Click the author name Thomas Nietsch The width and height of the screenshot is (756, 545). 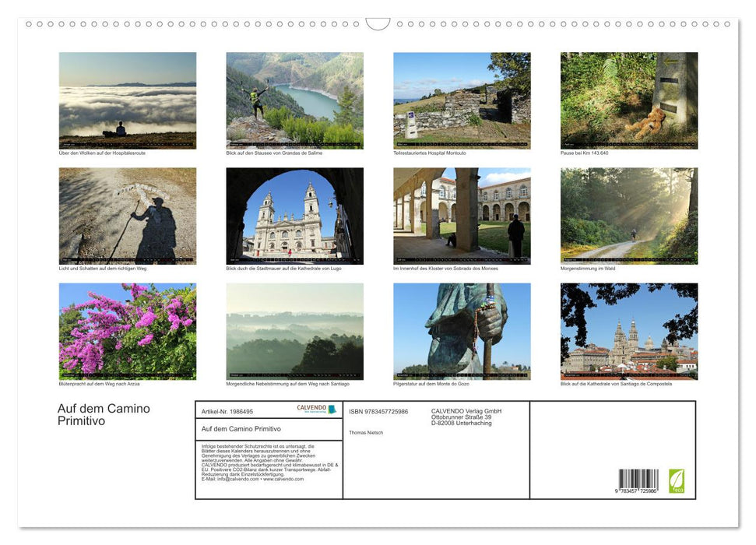click(x=366, y=432)
